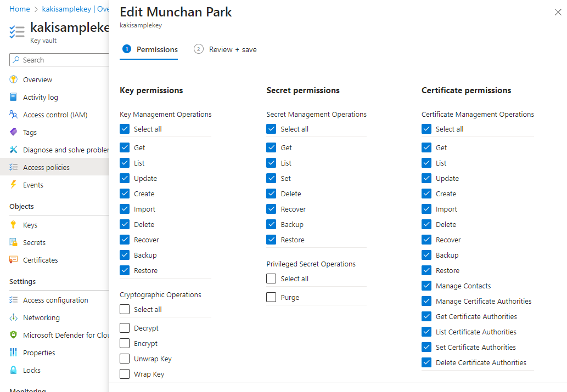Uncheck Key permissions Update checkbox
The height and width of the screenshot is (392, 567).
tap(125, 178)
